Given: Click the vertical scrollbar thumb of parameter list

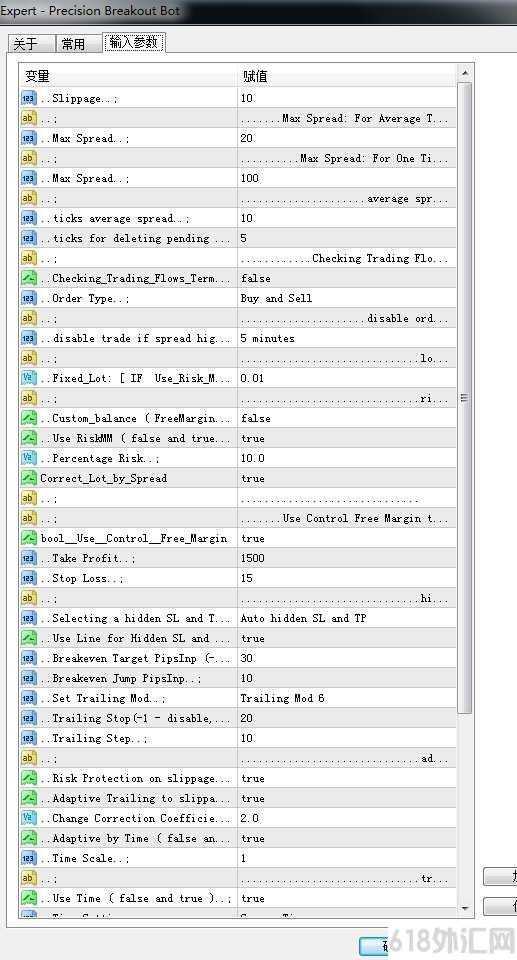Looking at the screenshot, I should point(465,398).
